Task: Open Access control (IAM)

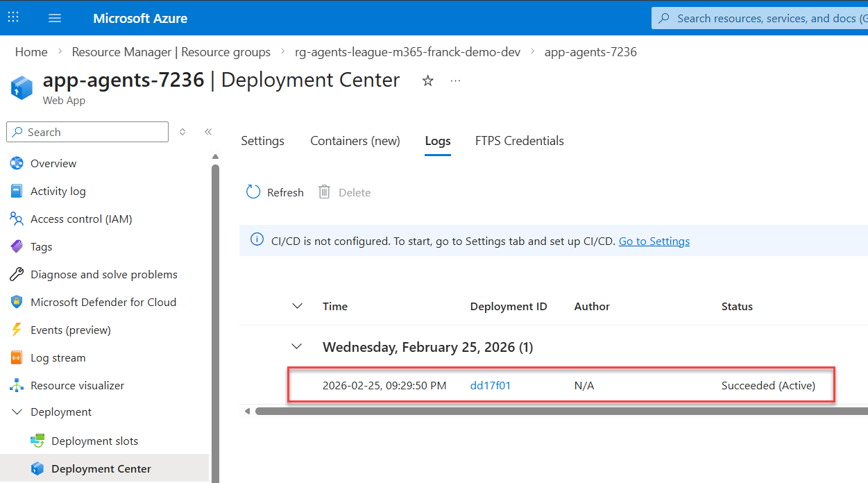Action: click(80, 219)
